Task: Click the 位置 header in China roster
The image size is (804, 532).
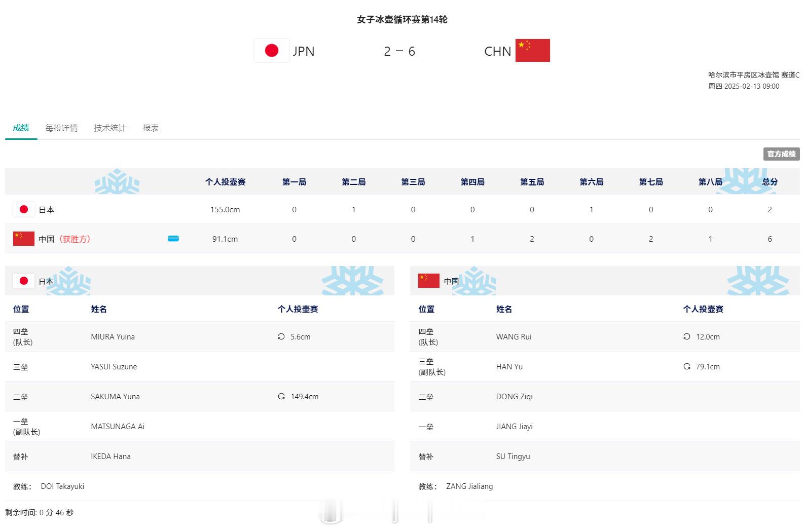Action: [426, 309]
